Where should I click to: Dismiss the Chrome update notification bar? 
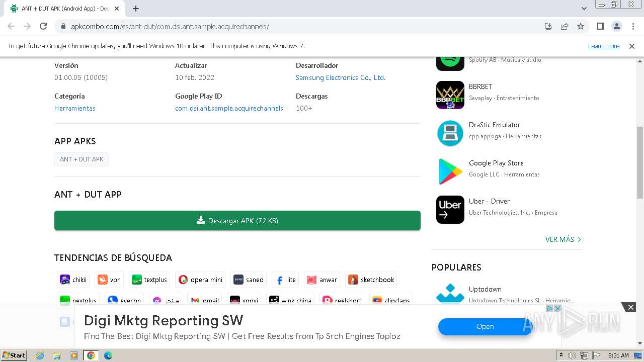[631, 46]
